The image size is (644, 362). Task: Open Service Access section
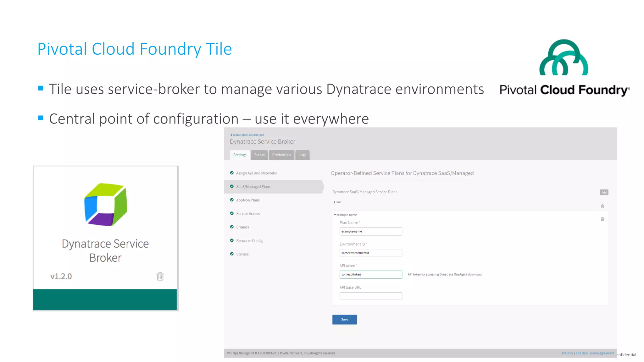[248, 214]
